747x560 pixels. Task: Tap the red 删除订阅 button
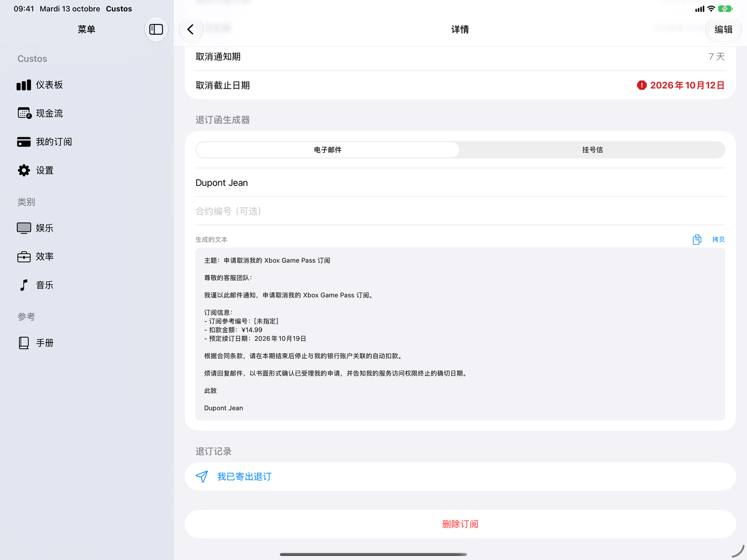tap(460, 524)
